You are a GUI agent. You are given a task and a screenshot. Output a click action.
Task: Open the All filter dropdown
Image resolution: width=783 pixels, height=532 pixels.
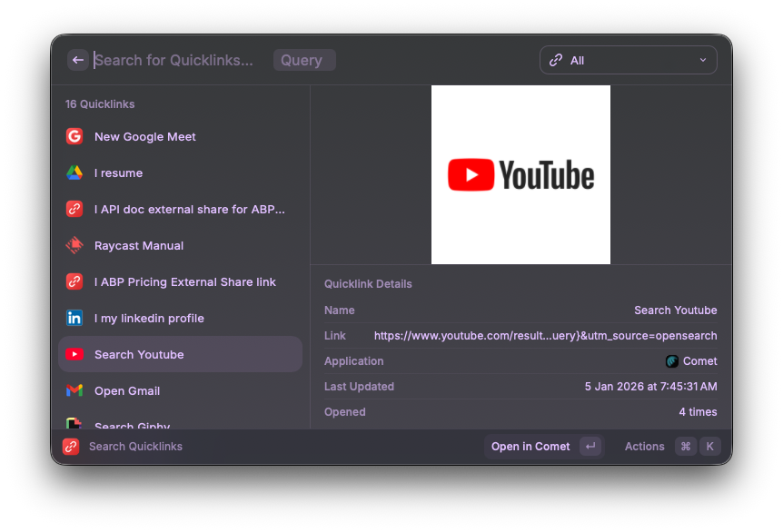pyautogui.click(x=628, y=60)
